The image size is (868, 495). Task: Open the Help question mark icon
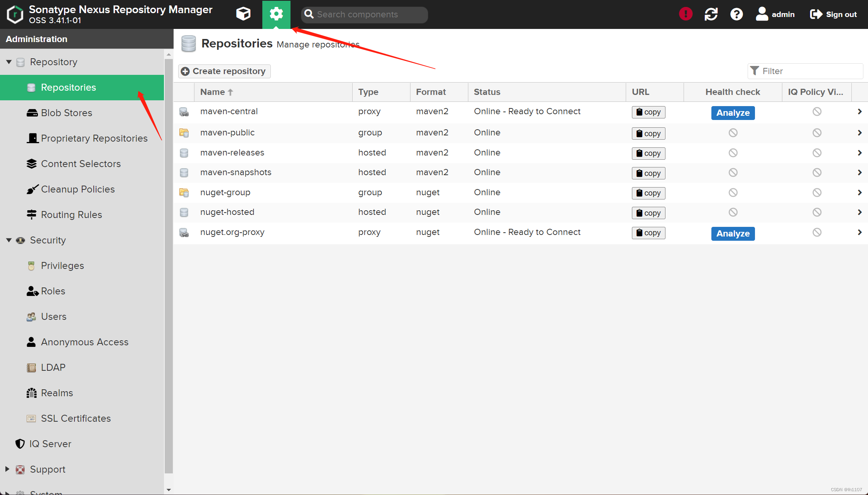tap(736, 14)
